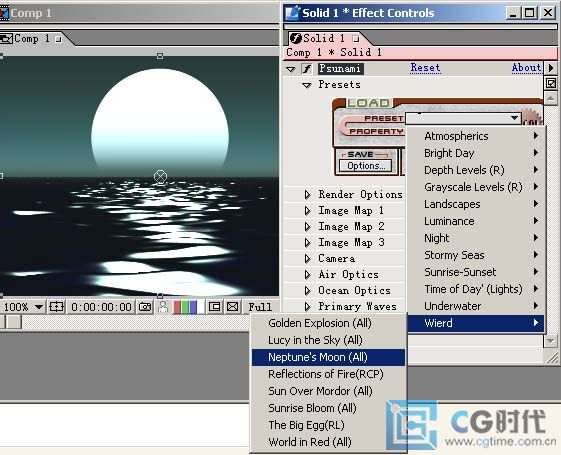
Task: Collapse the Presets group
Action: (x=307, y=85)
